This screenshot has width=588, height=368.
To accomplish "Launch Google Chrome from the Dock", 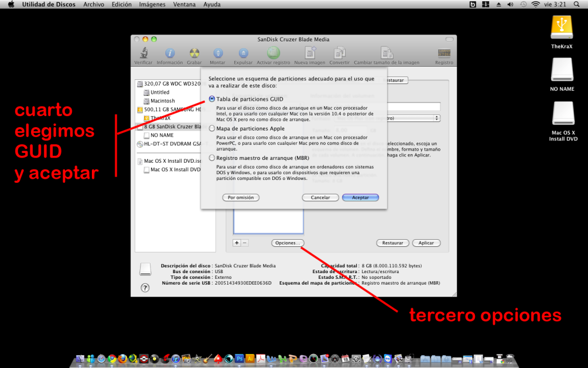I will point(112,359).
